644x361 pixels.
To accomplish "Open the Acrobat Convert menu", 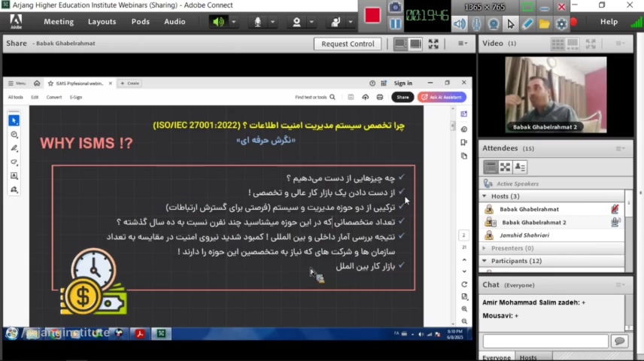I will [54, 97].
